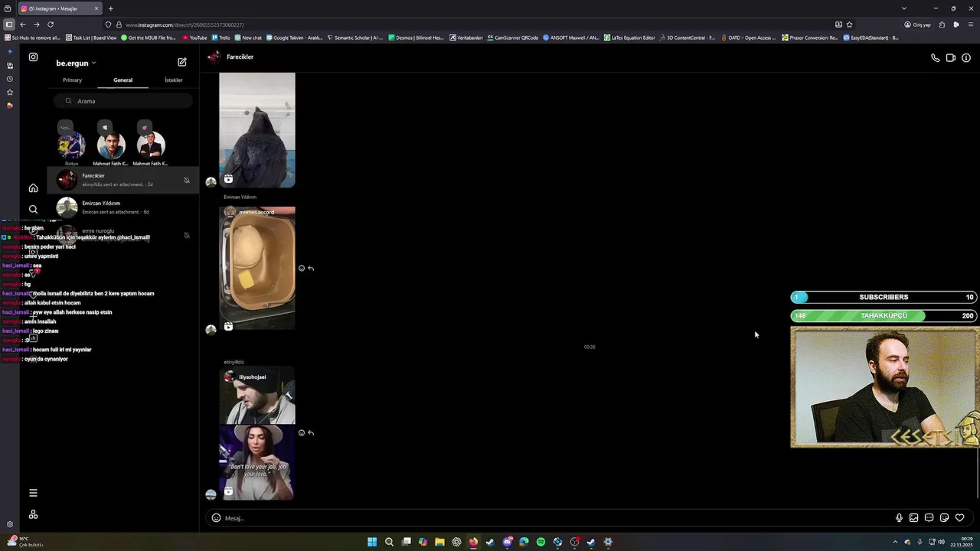Open the hamburger More menu in the sidebar
980x551 pixels.
(33, 493)
